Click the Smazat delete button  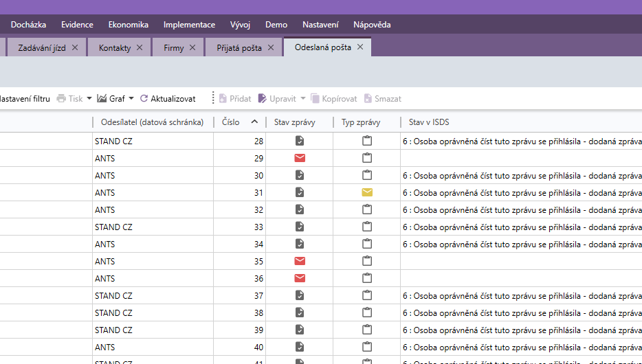click(x=382, y=99)
